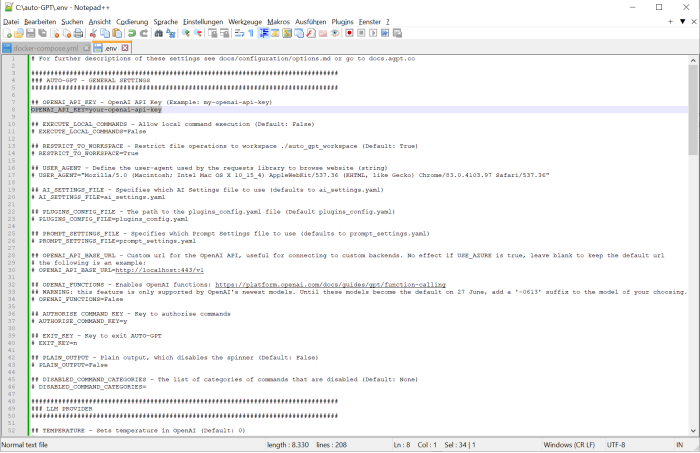This screenshot has width=700, height=453.
Task: Open the tab list dropdown arrow
Action: coord(683,21)
